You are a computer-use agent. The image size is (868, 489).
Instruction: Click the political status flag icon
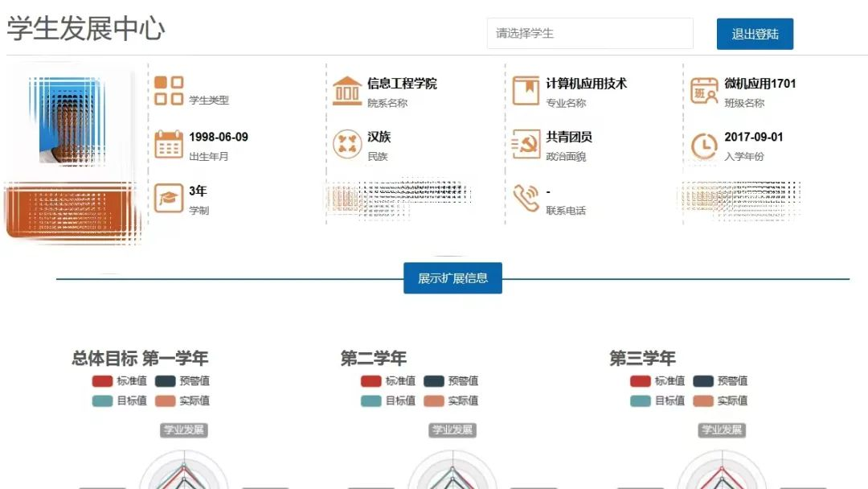coord(526,145)
